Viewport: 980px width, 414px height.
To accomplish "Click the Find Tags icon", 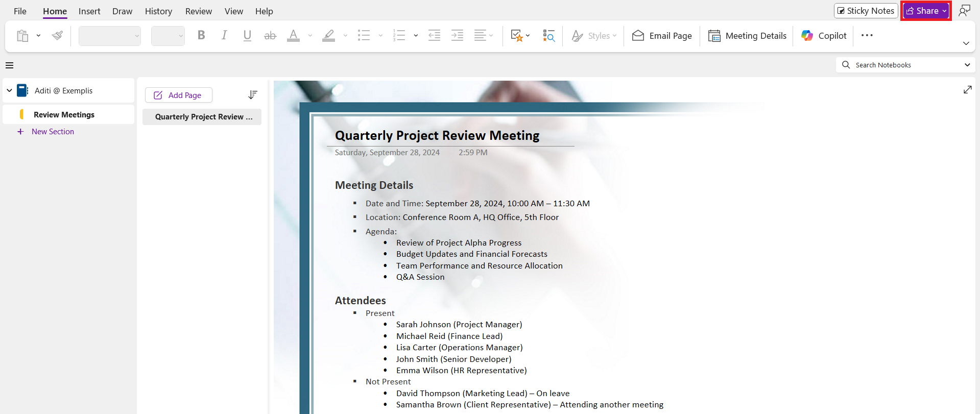I will [x=549, y=35].
